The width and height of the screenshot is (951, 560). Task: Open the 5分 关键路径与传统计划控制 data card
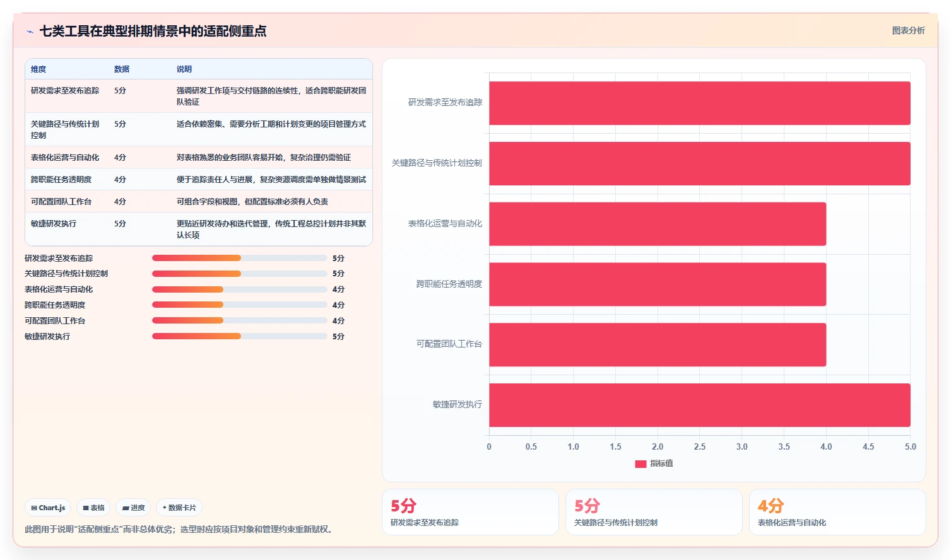(654, 512)
